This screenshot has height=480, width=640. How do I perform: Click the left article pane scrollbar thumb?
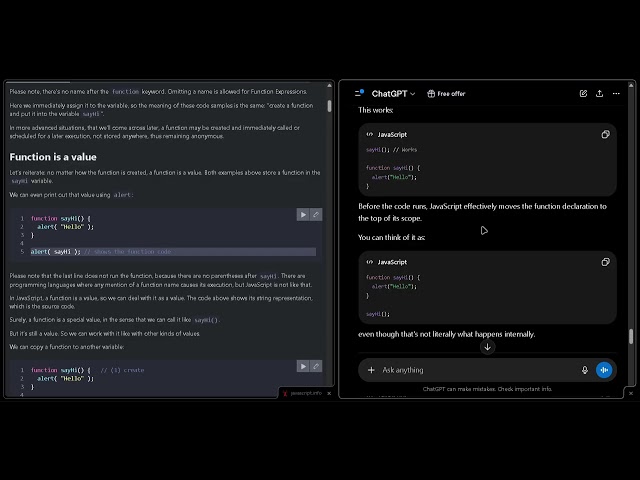(329, 106)
